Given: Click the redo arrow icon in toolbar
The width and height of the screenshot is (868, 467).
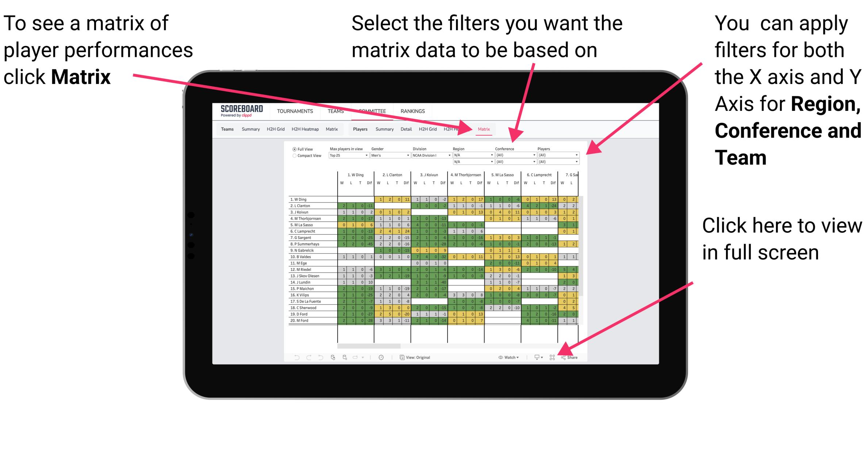Looking at the screenshot, I should coord(308,357).
